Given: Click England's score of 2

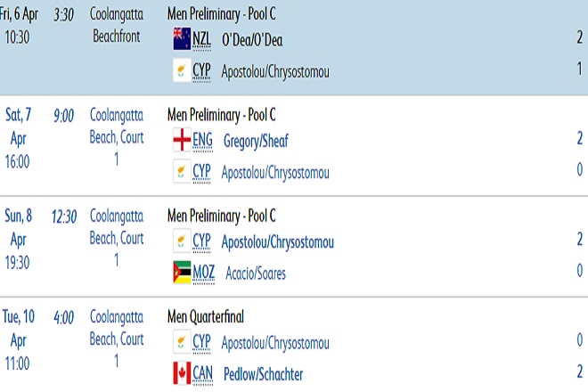Looking at the screenshot, I should 579,138.
